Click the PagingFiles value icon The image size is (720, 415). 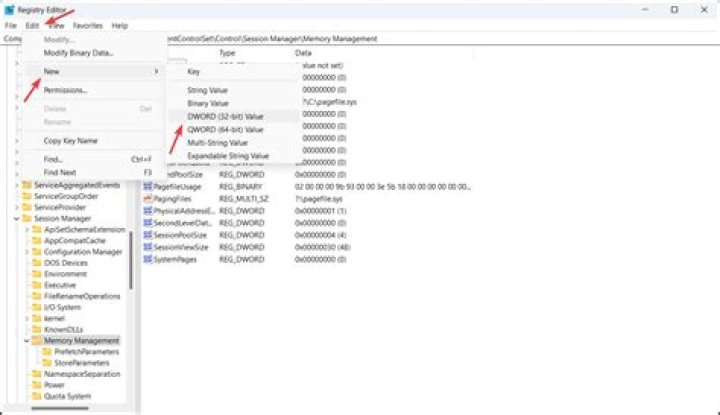click(x=147, y=199)
